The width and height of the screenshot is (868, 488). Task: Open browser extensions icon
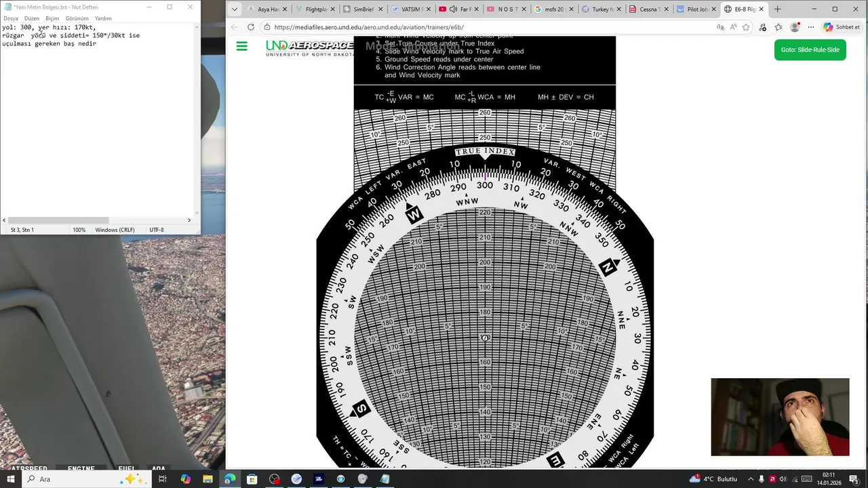pyautogui.click(x=763, y=27)
